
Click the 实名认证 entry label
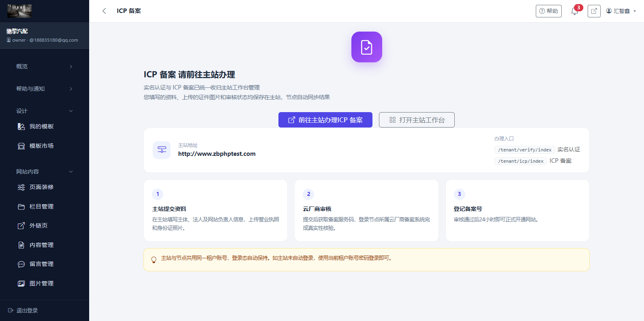coord(569,149)
